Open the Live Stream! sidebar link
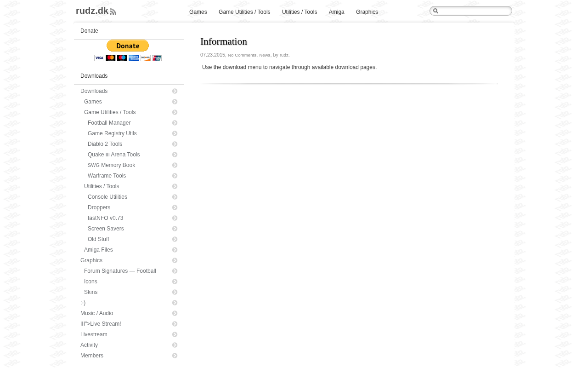Screen dimensions: 588x368 tap(101, 324)
